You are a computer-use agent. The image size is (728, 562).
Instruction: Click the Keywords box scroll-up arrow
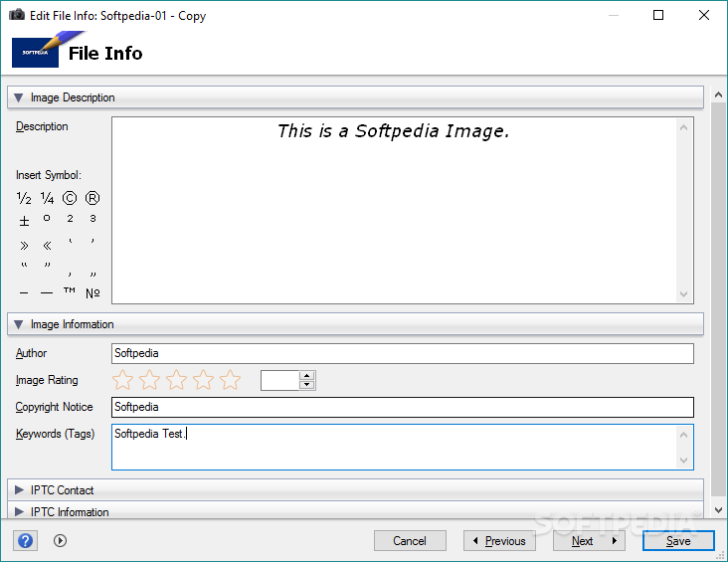(683, 435)
